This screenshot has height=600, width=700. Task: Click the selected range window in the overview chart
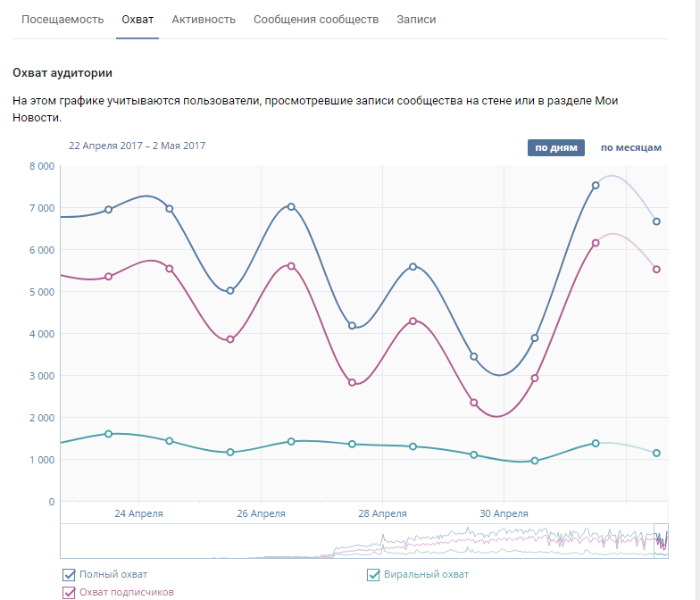[x=661, y=540]
